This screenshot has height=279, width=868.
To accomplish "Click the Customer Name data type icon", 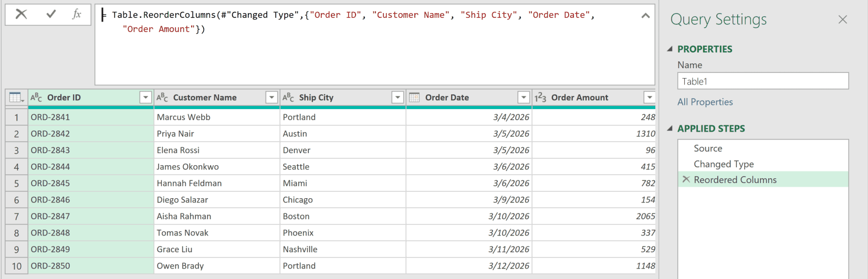I will coord(162,98).
